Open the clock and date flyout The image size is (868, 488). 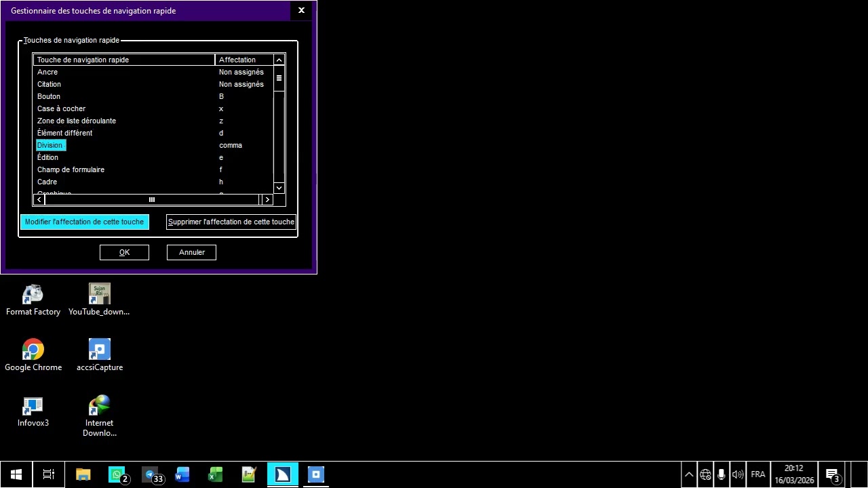tap(794, 474)
